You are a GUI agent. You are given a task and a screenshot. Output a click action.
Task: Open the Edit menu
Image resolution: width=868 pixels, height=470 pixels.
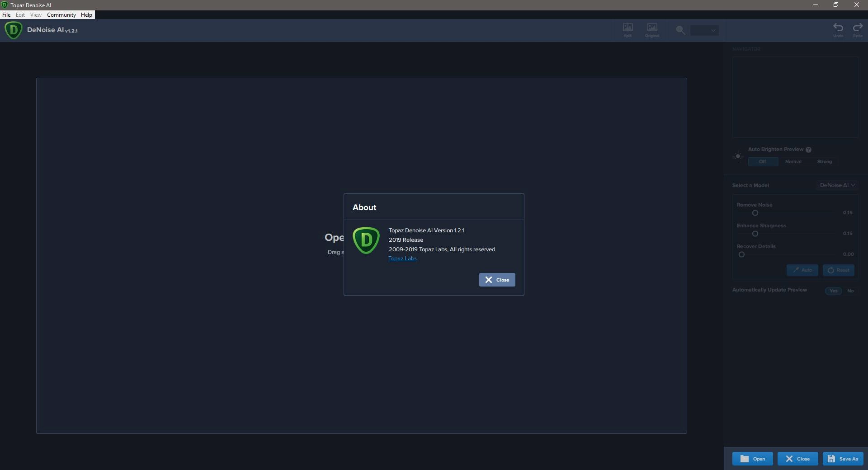(x=20, y=15)
